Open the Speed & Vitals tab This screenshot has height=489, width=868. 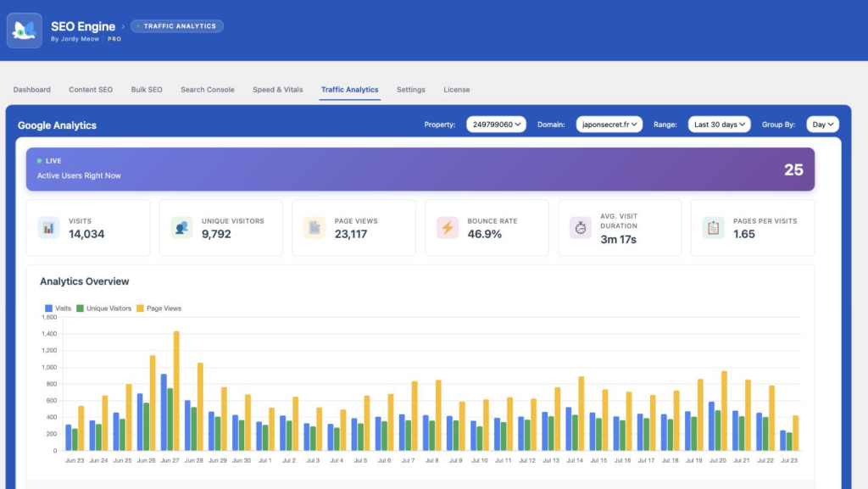tap(278, 90)
